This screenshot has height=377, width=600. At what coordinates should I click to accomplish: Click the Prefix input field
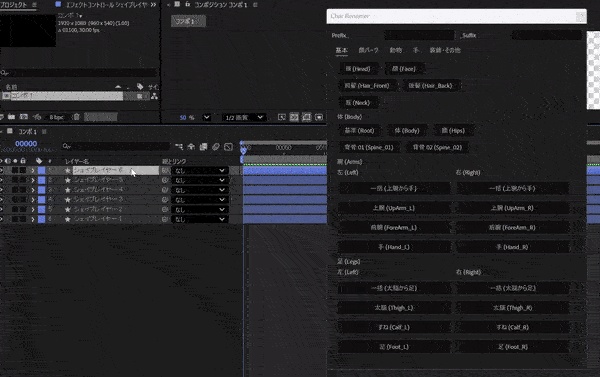419,35
